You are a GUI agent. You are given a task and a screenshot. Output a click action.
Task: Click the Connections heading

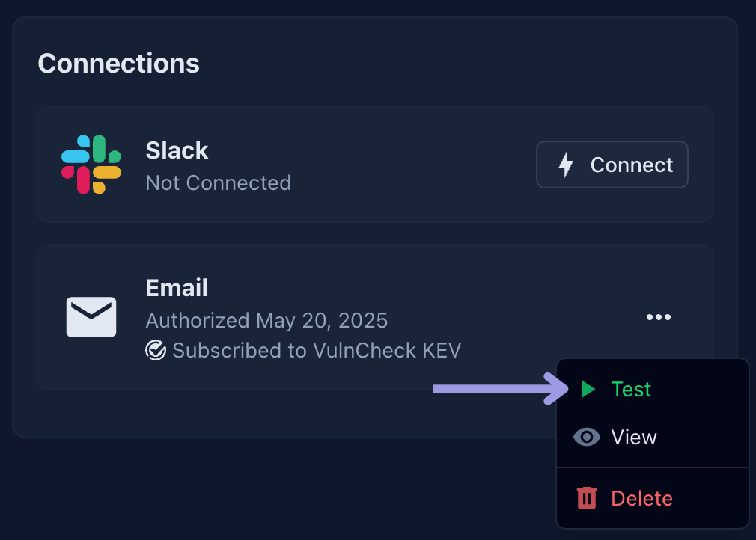[118, 64]
